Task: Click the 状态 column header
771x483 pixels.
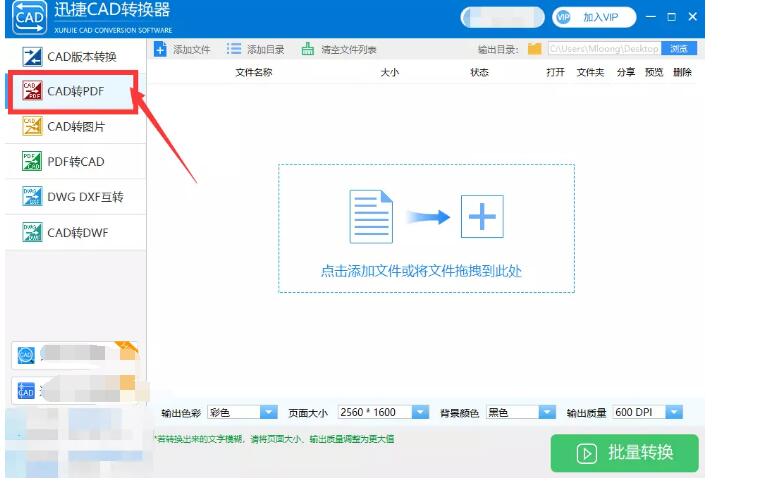Action: [x=479, y=72]
